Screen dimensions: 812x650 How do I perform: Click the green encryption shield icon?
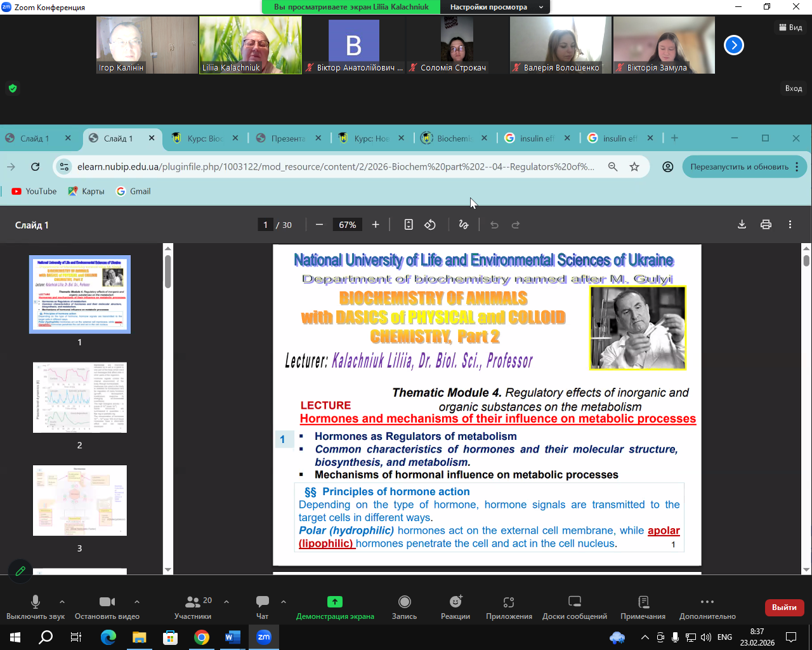(x=13, y=88)
